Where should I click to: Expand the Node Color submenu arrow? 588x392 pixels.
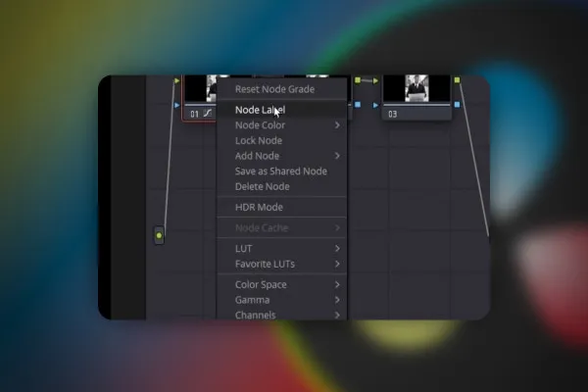tap(337, 125)
